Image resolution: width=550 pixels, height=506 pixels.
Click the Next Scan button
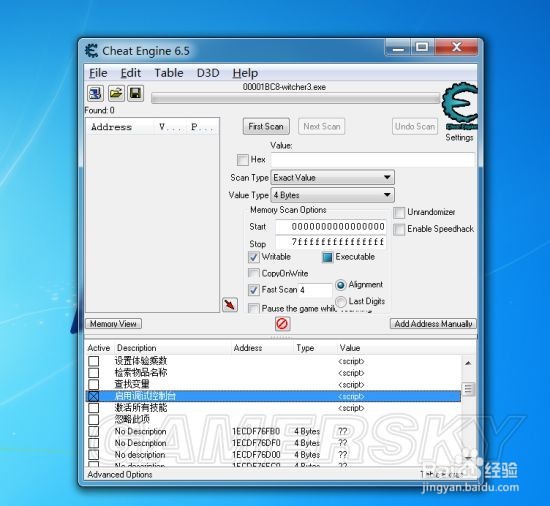[322, 126]
